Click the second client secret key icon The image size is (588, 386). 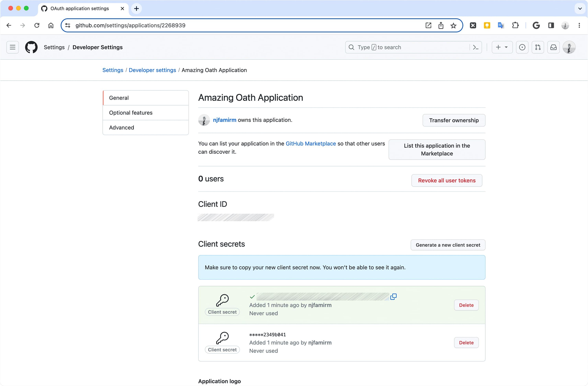pos(222,337)
